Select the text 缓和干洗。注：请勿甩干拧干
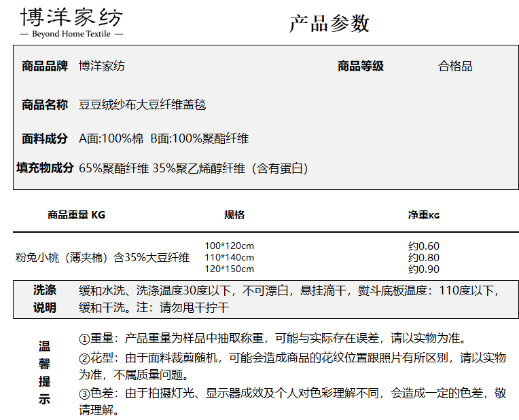The height and width of the screenshot is (420, 519). coord(154,307)
